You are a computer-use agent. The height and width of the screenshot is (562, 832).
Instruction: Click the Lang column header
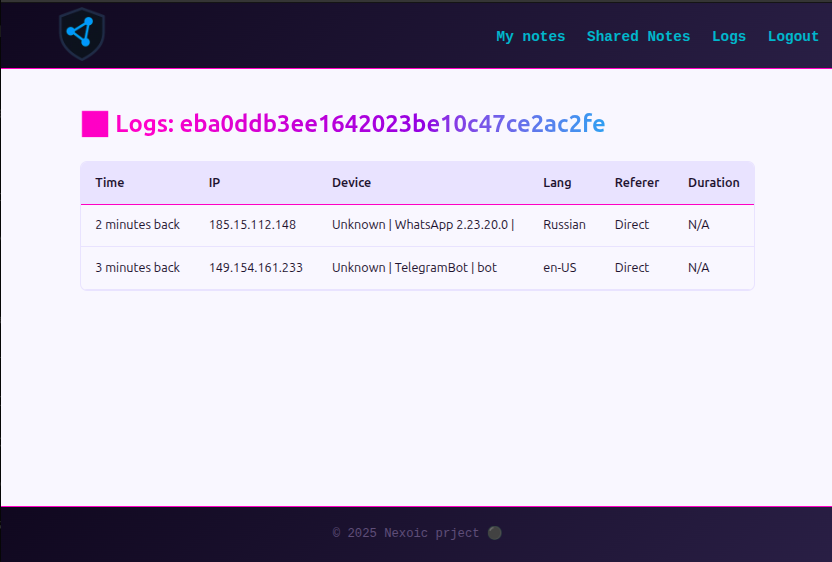tap(557, 183)
